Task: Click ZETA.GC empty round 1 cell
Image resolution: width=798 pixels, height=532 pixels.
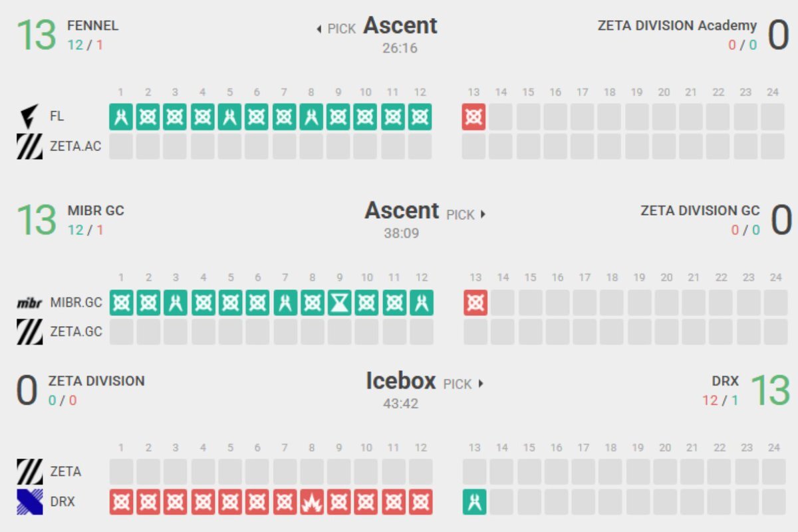Action: pos(121,332)
